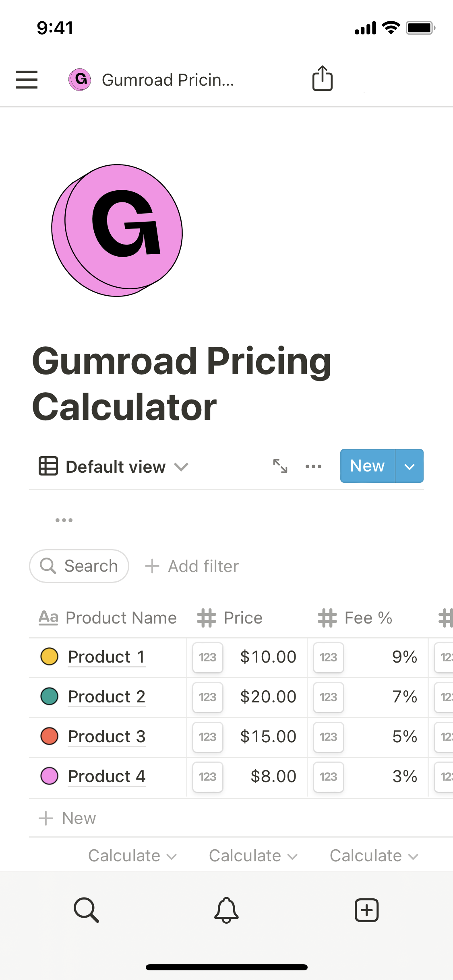Image resolution: width=453 pixels, height=980 pixels.
Task: Tap the share icon in header
Action: (322, 78)
